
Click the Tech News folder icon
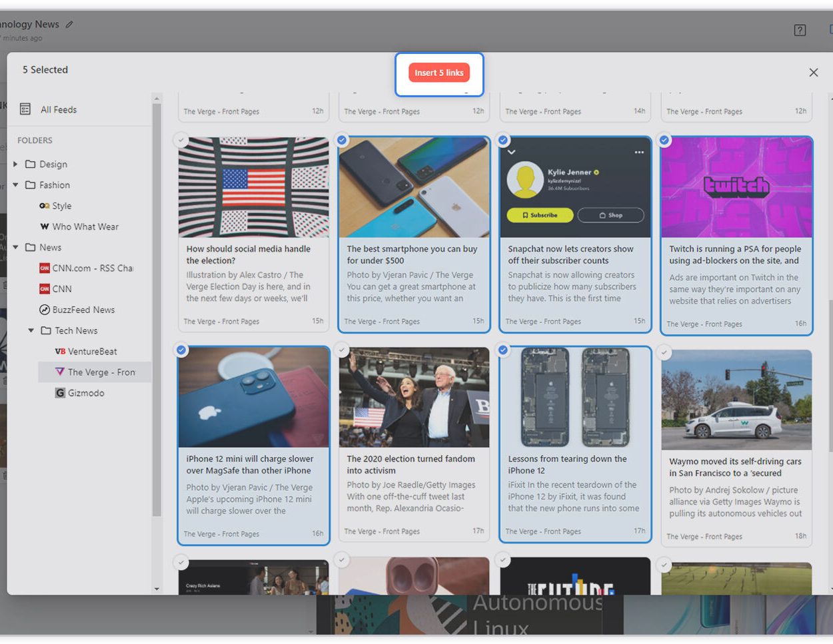point(46,330)
